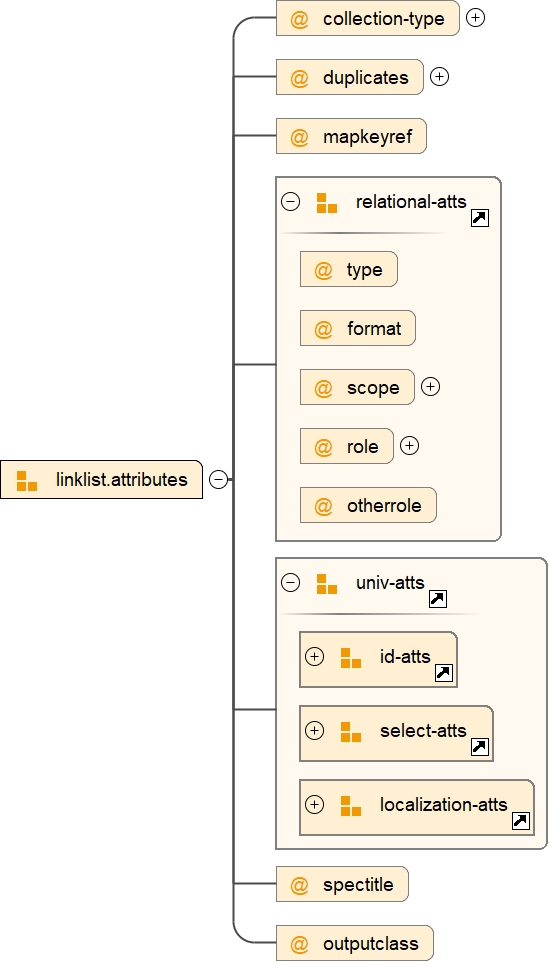This screenshot has height=969, width=549.
Task: Click the @ icon of otherrole
Action: (x=323, y=506)
